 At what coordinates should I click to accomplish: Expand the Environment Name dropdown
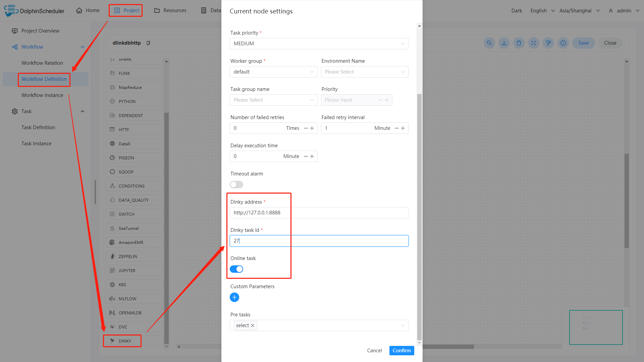[x=364, y=72]
